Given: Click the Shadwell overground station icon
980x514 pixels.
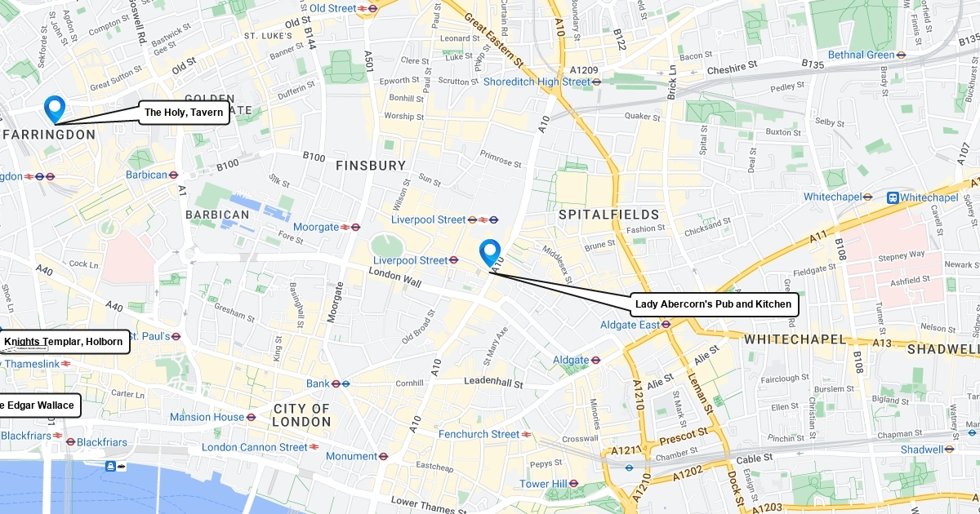Looking at the screenshot, I should click(950, 449).
